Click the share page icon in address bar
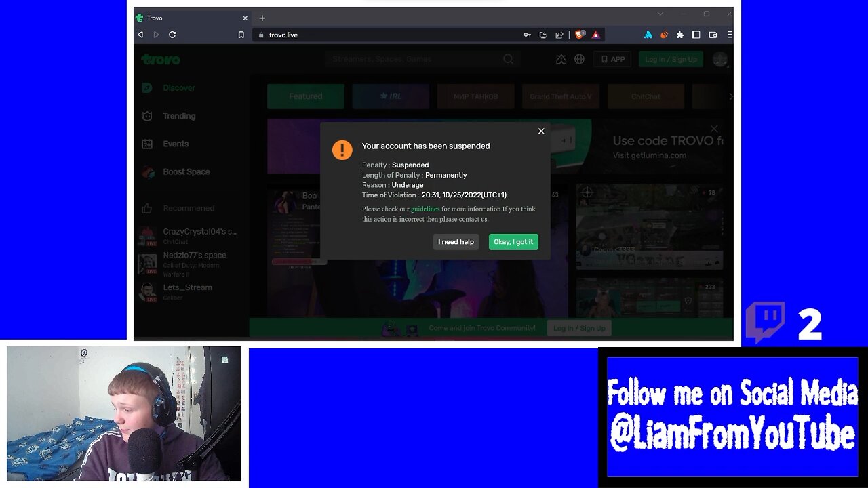 (559, 35)
